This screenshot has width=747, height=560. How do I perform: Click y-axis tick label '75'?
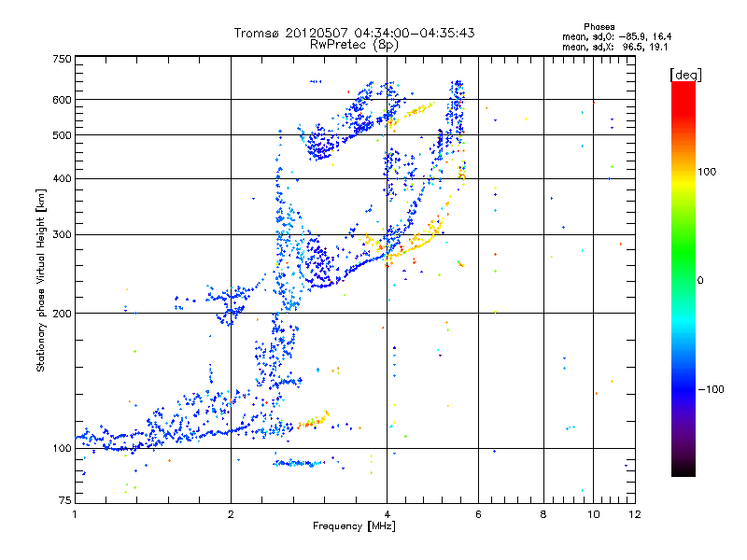pos(65,500)
